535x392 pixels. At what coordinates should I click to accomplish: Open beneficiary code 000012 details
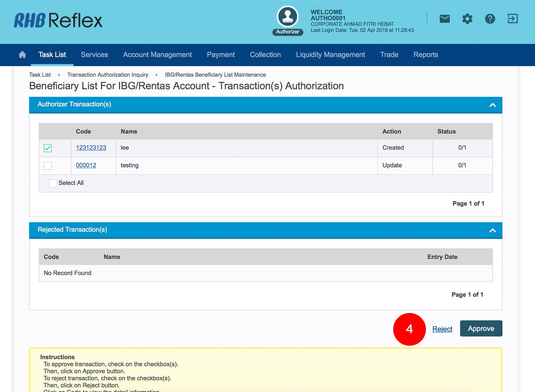pyautogui.click(x=86, y=165)
